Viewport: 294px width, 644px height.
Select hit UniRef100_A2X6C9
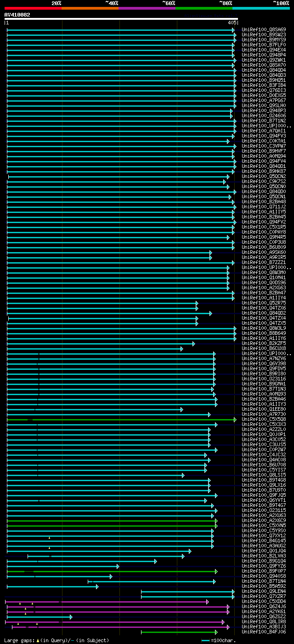(264, 521)
